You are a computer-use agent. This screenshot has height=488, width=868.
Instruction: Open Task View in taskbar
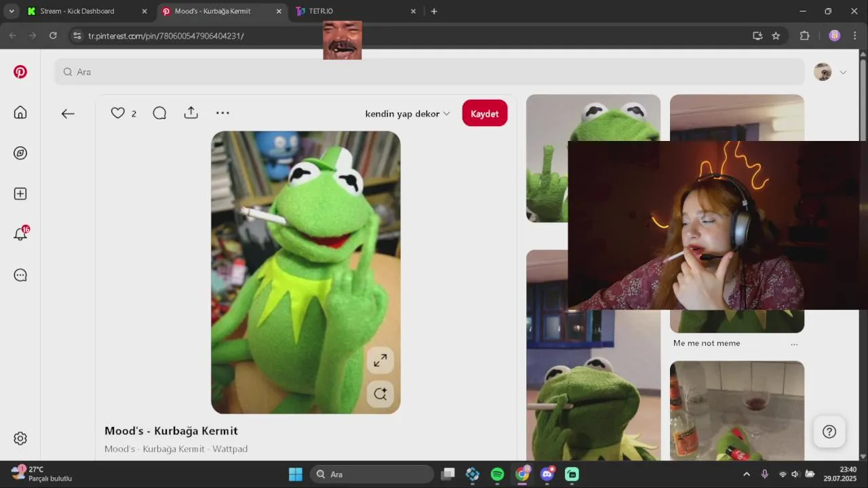(448, 474)
